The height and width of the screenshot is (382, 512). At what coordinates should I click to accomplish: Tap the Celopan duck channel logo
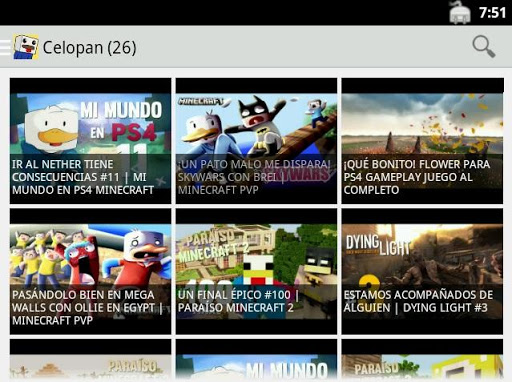pyautogui.click(x=26, y=47)
